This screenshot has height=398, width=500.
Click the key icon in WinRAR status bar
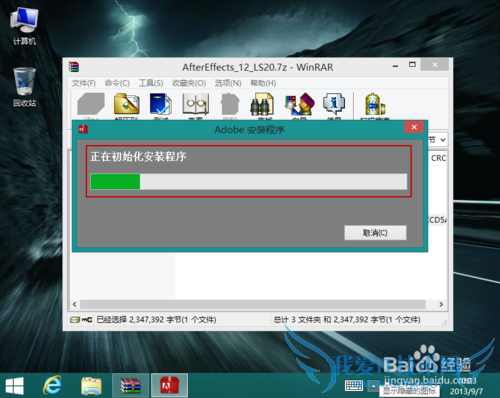(87, 320)
